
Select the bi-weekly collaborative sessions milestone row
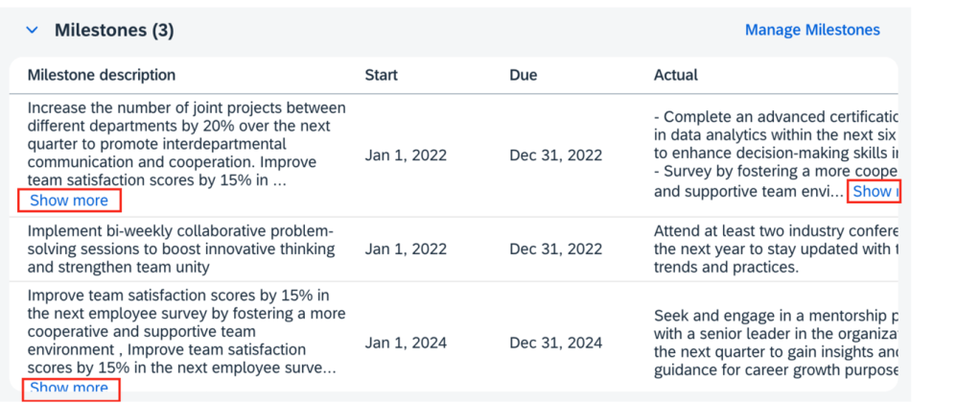(180, 250)
